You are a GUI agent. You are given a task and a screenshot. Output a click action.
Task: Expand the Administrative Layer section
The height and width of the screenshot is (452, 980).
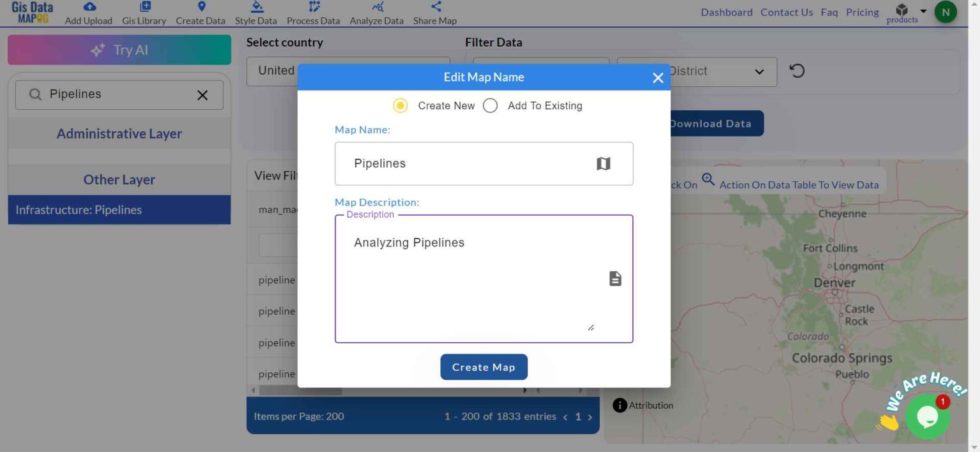click(119, 133)
